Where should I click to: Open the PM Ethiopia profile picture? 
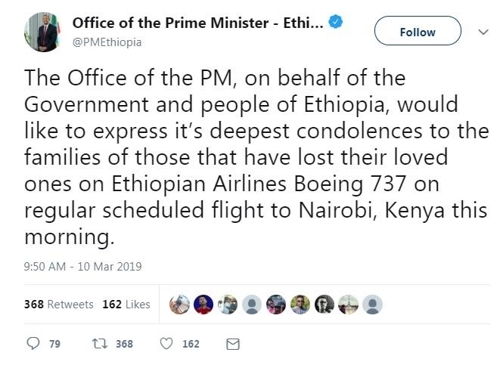coord(43,32)
